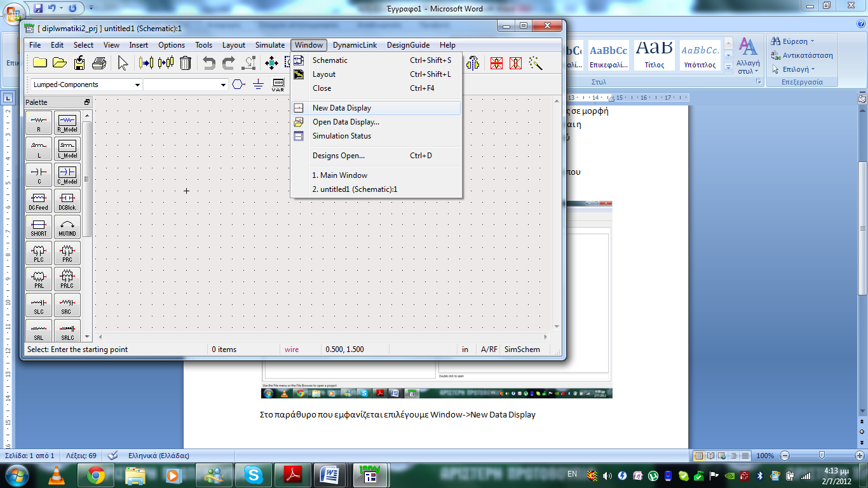
Task: Open Quick Access Toolbar customize arrow
Action: point(91,8)
